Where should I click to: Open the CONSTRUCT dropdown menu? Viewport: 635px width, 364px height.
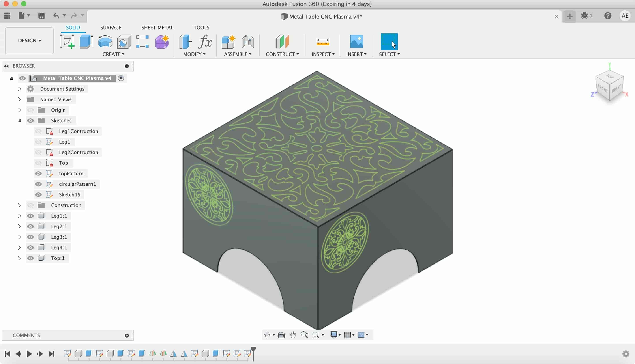tap(282, 54)
